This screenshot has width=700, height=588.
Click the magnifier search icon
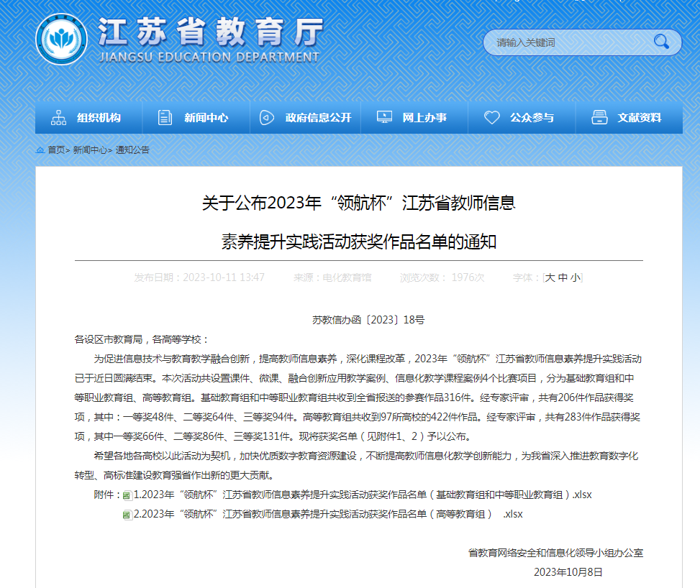click(x=660, y=42)
